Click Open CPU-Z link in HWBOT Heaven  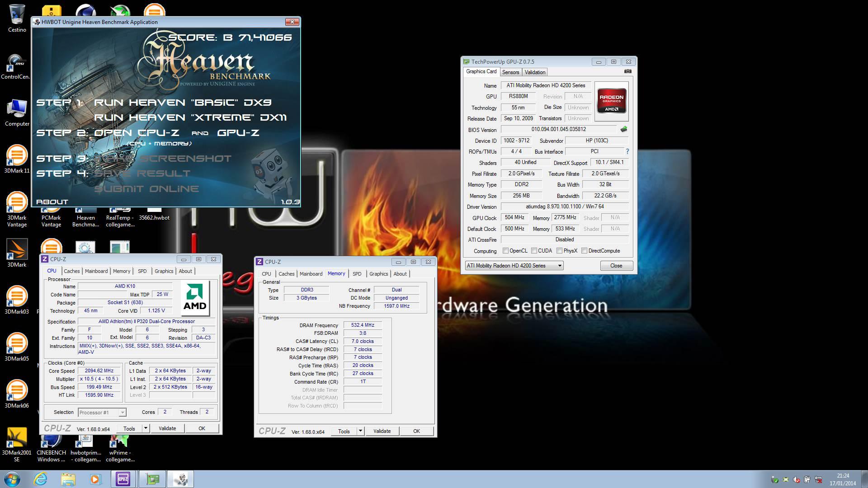[137, 133]
